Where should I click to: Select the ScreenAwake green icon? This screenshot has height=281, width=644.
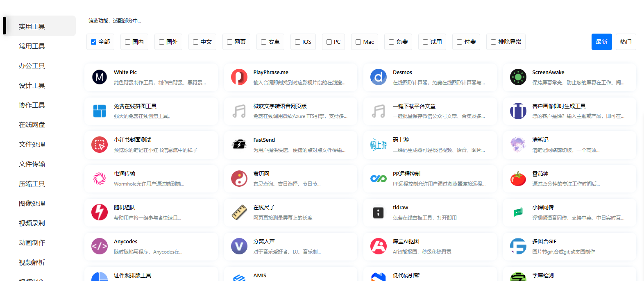pos(518,77)
